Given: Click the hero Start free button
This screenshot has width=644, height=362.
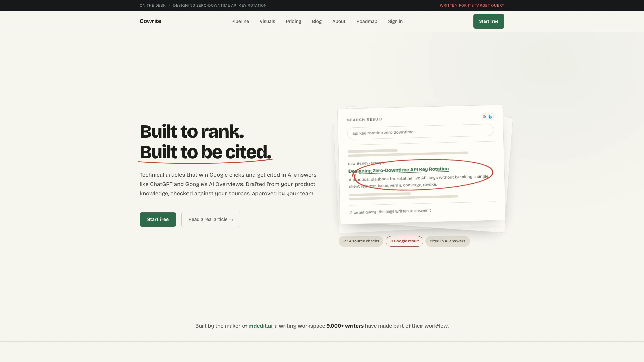Looking at the screenshot, I should (158, 219).
